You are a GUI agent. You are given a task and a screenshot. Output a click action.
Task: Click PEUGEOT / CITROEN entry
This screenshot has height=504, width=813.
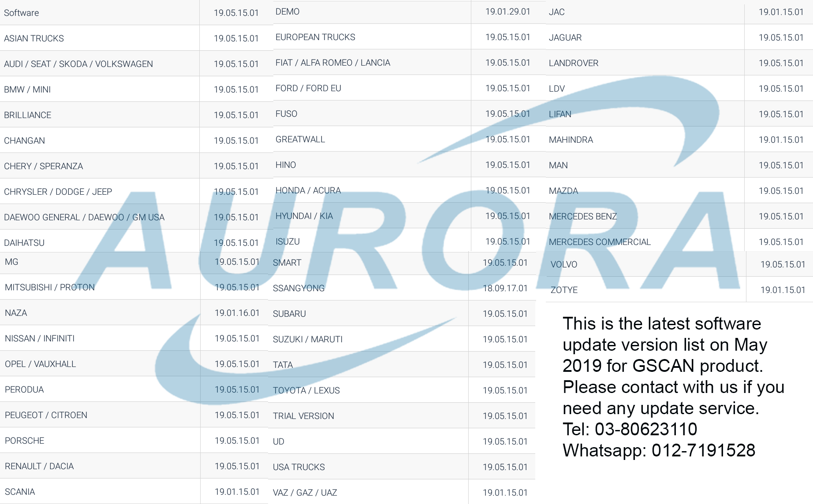(x=46, y=415)
